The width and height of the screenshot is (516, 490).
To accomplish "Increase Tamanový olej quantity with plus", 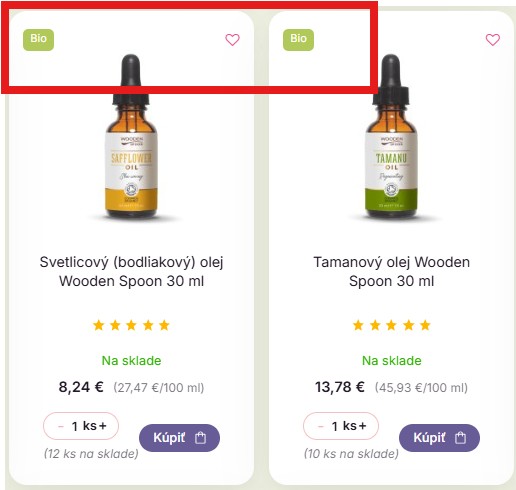I will 363,426.
